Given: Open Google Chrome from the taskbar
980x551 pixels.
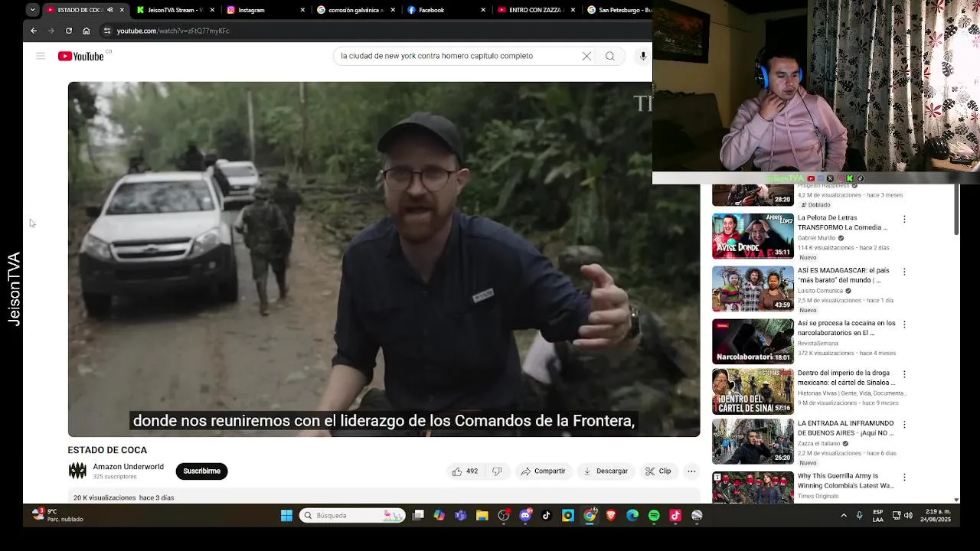Looking at the screenshot, I should point(590,516).
